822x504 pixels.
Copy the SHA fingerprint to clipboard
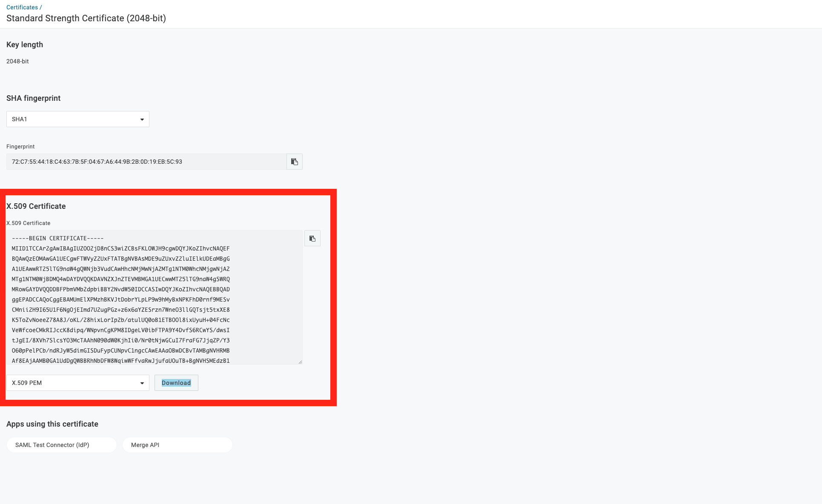[x=294, y=162]
